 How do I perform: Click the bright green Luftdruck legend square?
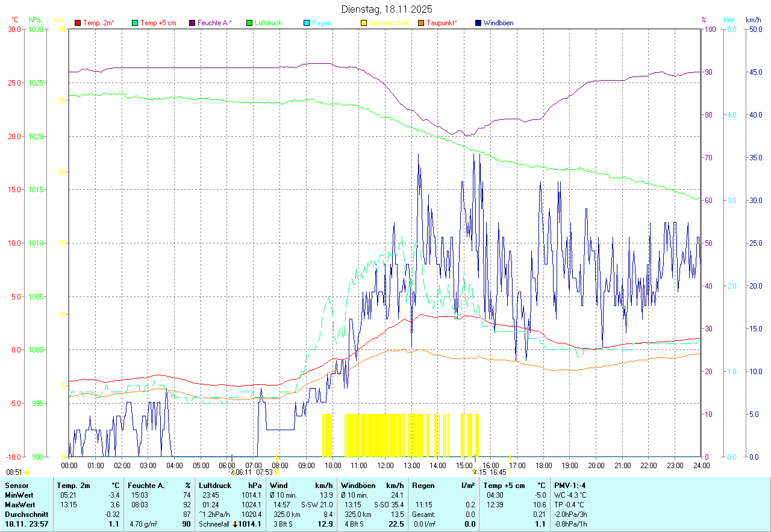click(x=249, y=23)
